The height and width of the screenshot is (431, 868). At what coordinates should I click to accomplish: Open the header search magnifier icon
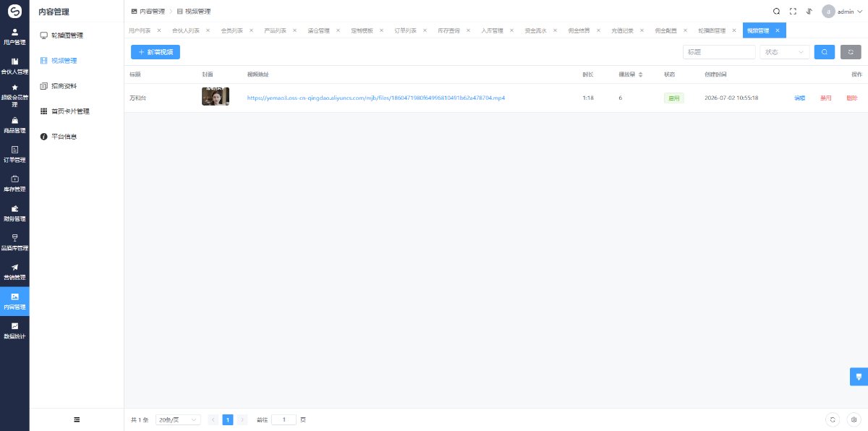click(x=776, y=11)
